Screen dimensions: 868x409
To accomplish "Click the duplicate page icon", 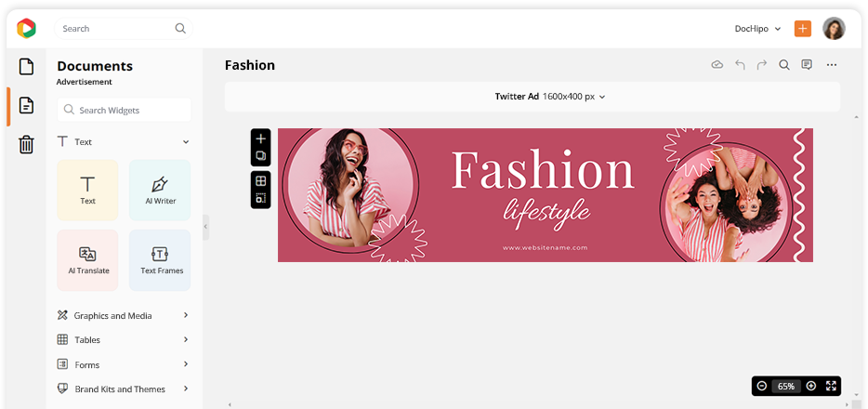I will [261, 156].
